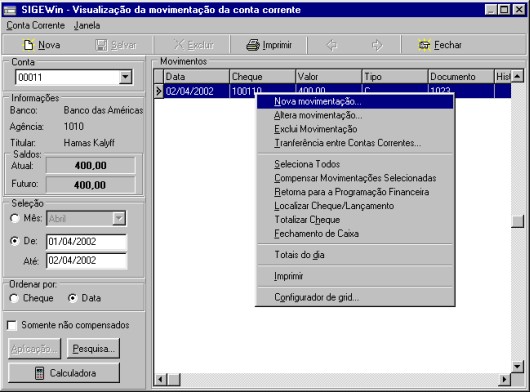Choose Seleciona Todos menu entry
The width and height of the screenshot is (530, 392).
[x=355, y=164]
